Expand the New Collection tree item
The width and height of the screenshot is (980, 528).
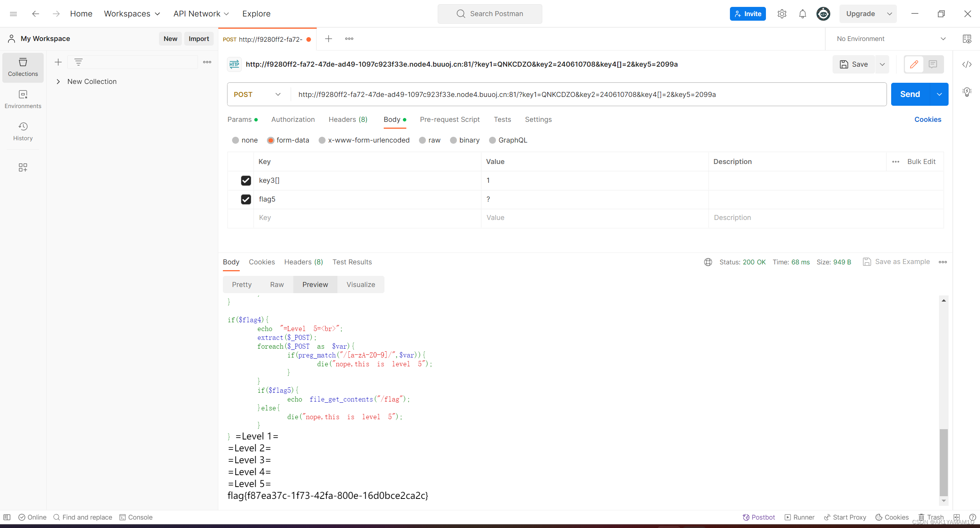point(58,82)
